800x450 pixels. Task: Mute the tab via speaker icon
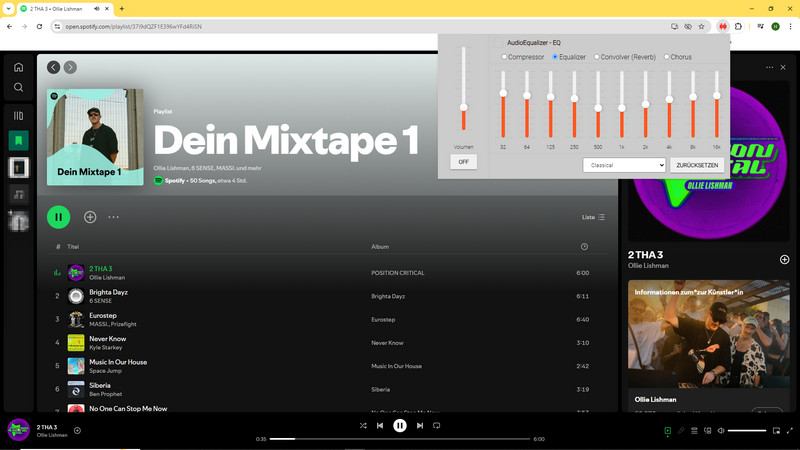pos(97,9)
